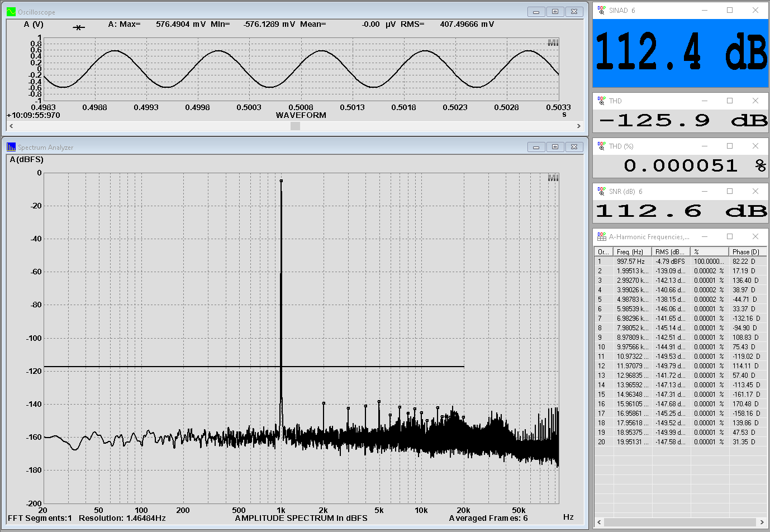Click the trigger marker next to A (V)

[79, 27]
